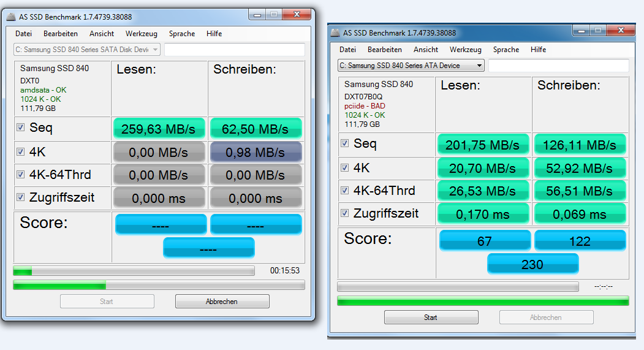Viewport: 644px width, 350px height.
Task: Click the app icon in right window title bar
Action: pyautogui.click(x=336, y=32)
